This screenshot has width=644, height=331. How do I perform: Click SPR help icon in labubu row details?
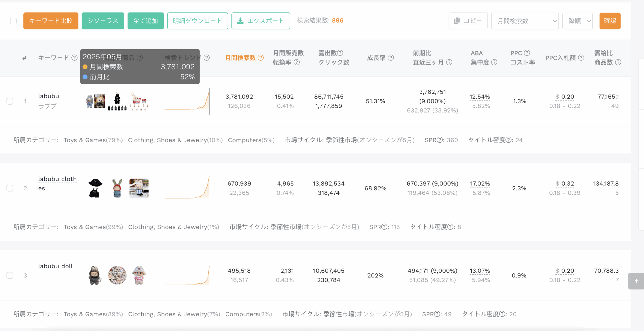[440, 140]
